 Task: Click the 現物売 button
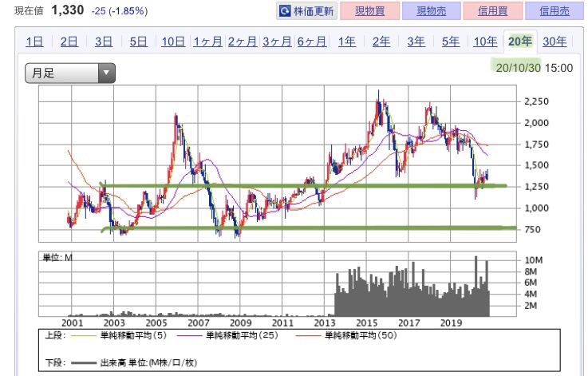(432, 11)
